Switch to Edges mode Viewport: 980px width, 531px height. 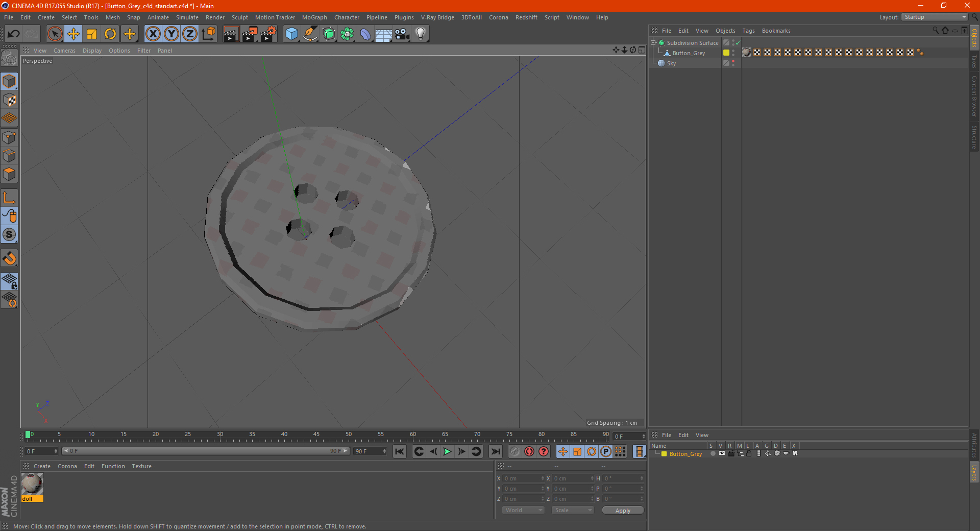pyautogui.click(x=9, y=155)
